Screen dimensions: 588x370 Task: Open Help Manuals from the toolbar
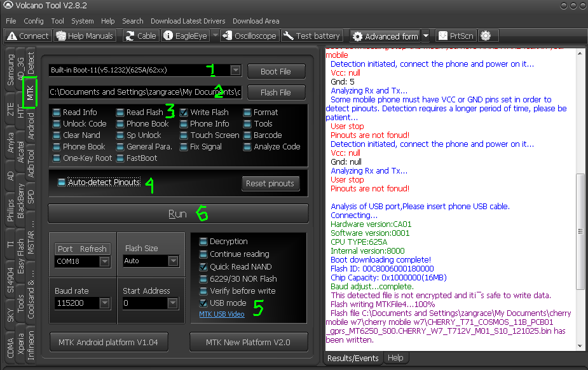pyautogui.click(x=85, y=36)
